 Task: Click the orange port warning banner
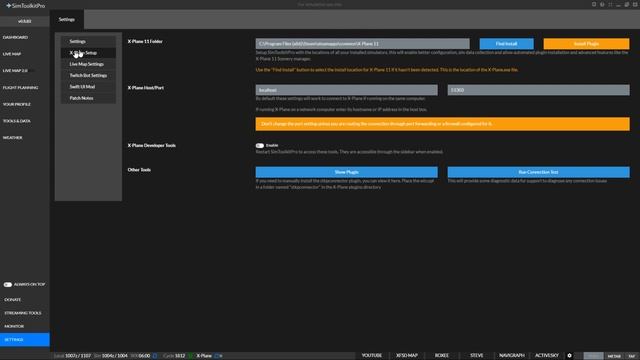point(442,124)
